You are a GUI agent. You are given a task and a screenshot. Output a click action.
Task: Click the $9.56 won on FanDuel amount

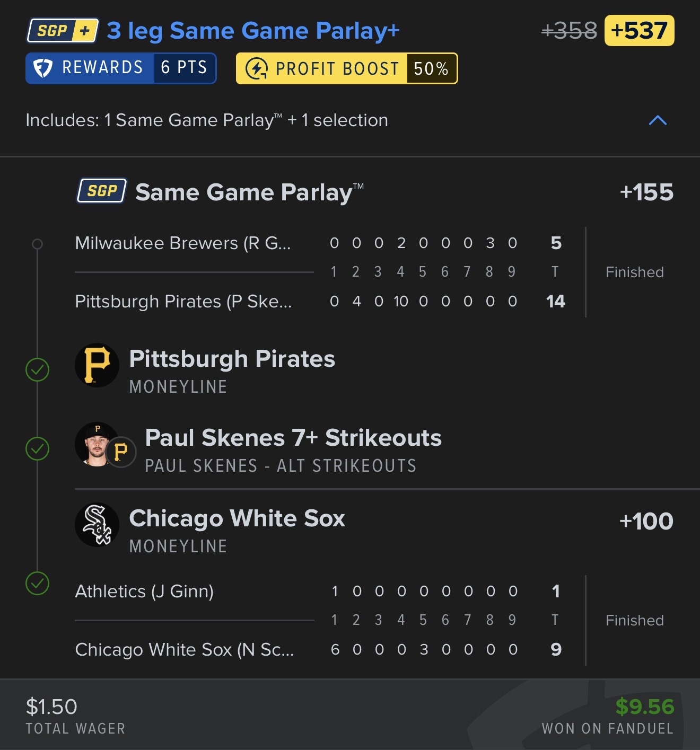[644, 707]
